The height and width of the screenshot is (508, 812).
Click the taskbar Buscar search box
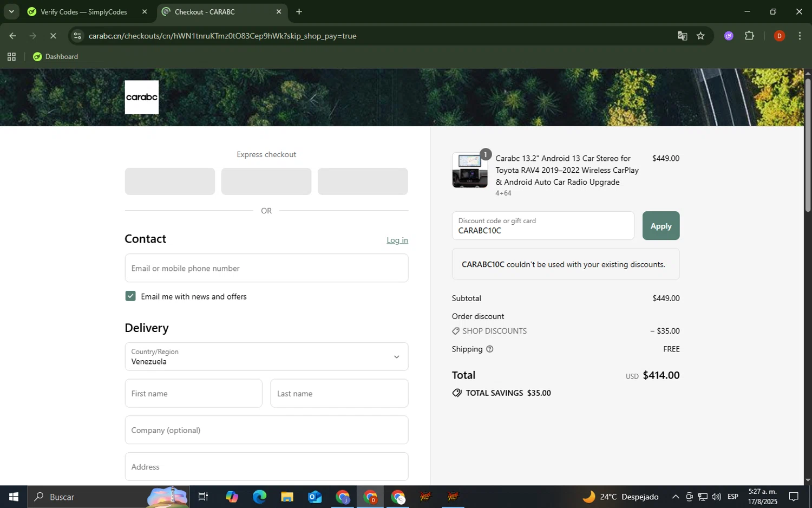108,497
